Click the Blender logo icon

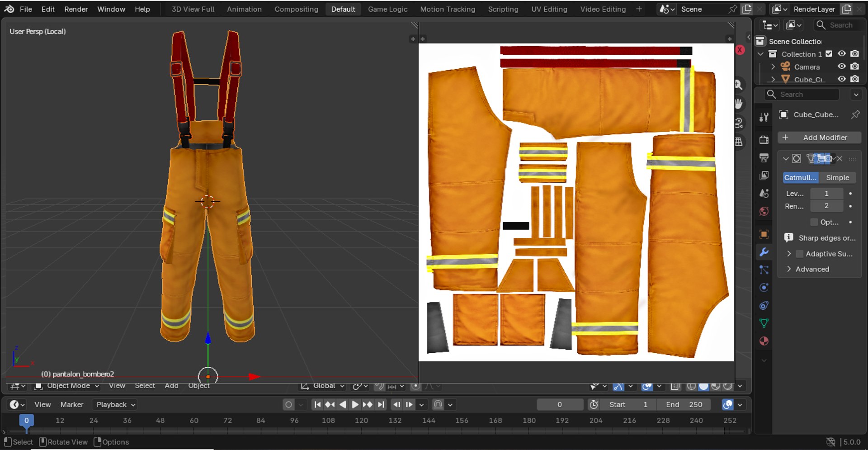(9, 9)
